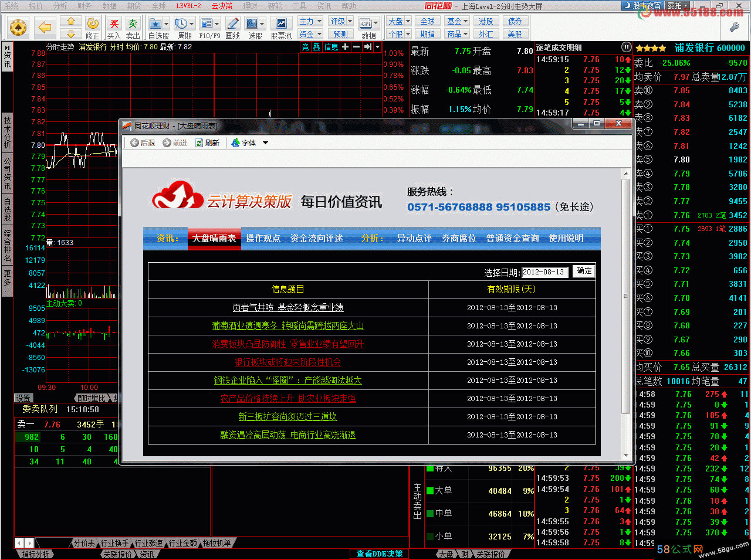The image size is (751, 560).
Task: Click 刷新 refresh icon in dialog
Action: coord(199,142)
